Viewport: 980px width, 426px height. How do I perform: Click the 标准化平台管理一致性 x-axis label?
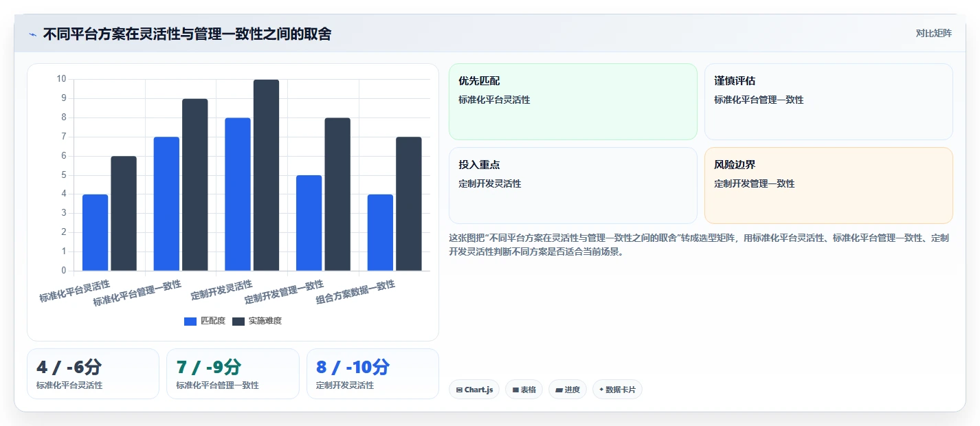(137, 293)
